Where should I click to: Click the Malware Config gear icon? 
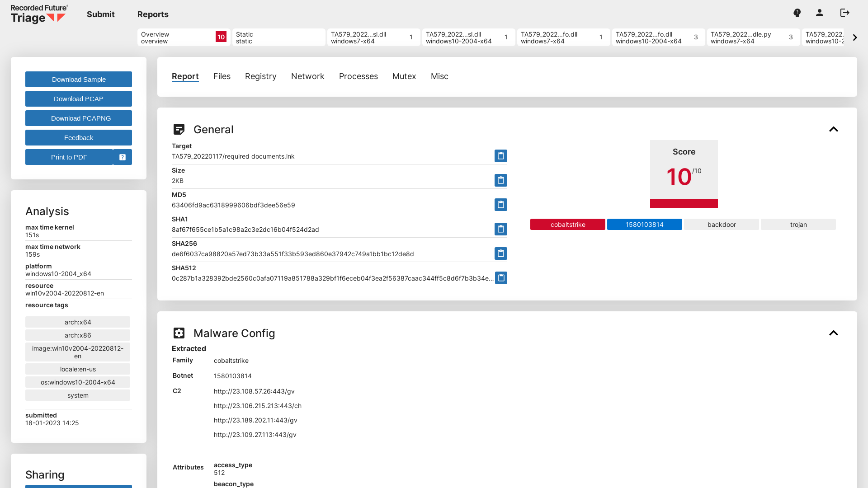[179, 333]
